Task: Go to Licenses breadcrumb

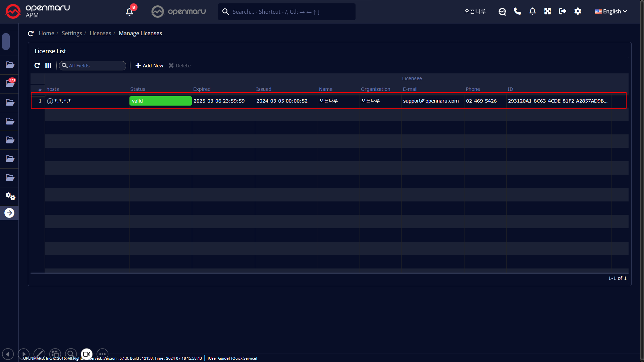Action: click(x=100, y=33)
